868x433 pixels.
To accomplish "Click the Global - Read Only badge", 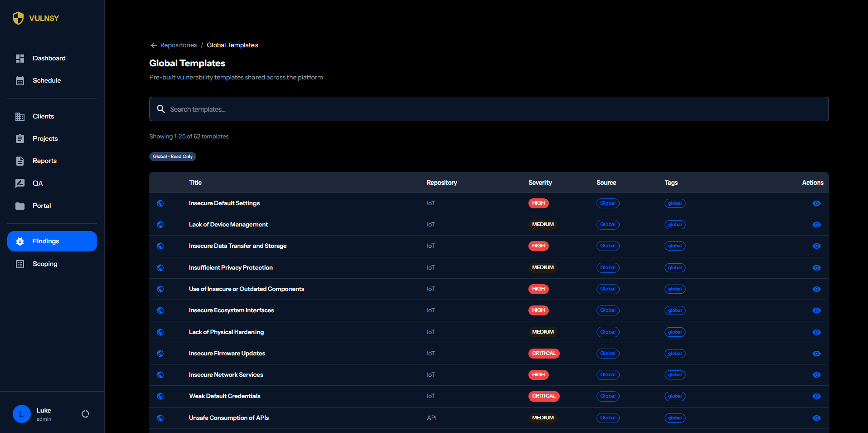I will [x=173, y=156].
